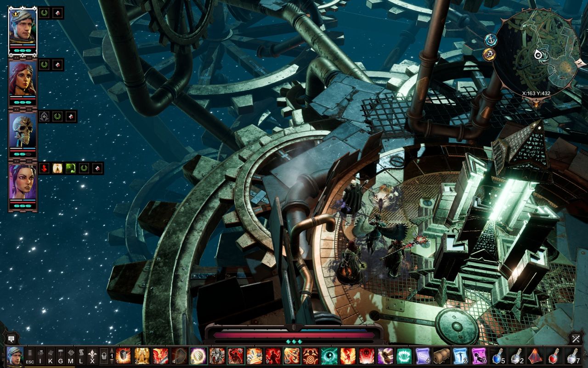This screenshot has width=588, height=368.
Task: Select the red silhouette skill in slot 9
Action: (273, 356)
